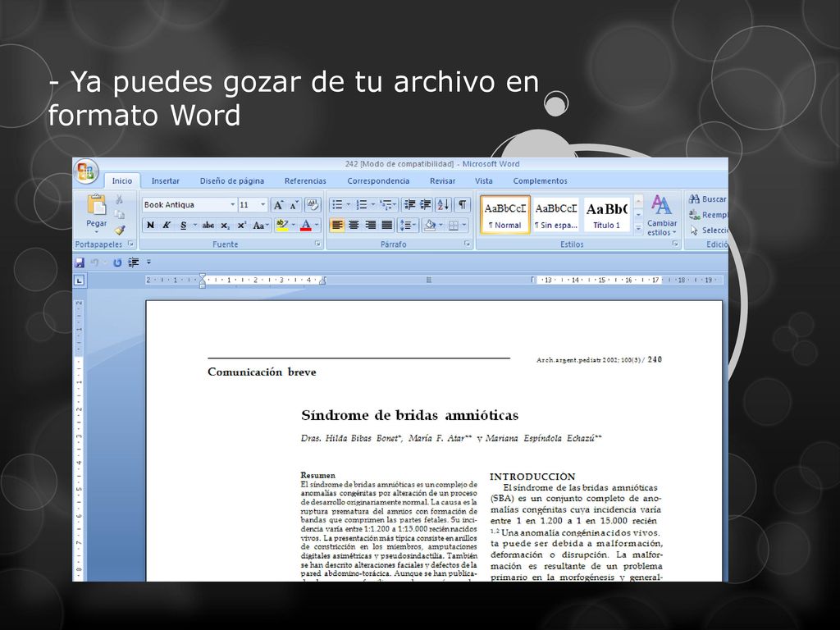Open Párrafo dialog launcher
This screenshot has width=840, height=630.
pos(467,244)
